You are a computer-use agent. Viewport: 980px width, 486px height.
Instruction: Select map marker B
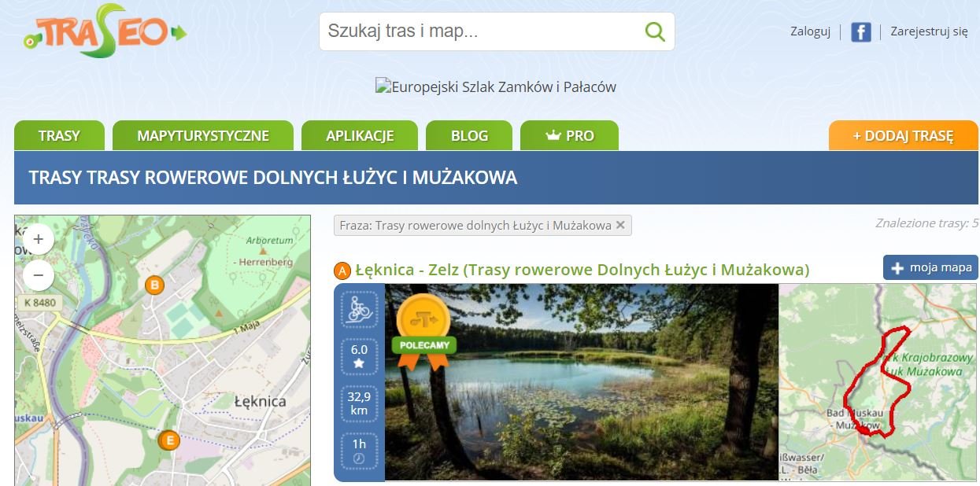coord(155,285)
